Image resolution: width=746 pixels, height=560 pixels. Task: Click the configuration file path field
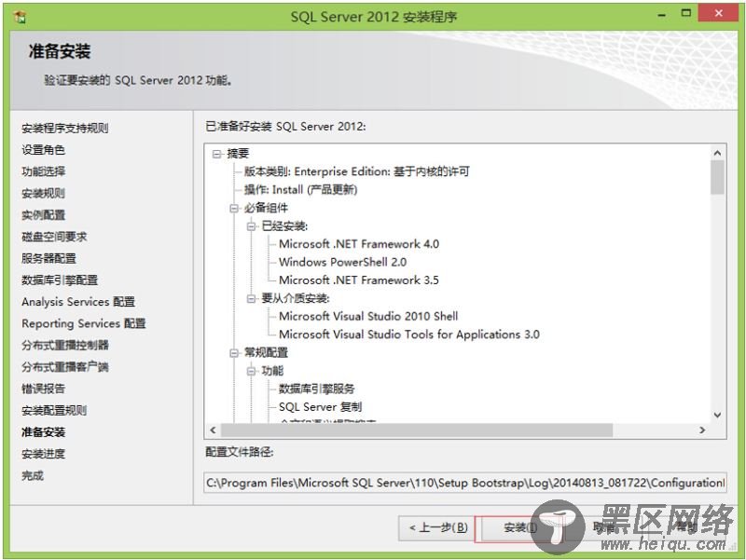pos(464,483)
